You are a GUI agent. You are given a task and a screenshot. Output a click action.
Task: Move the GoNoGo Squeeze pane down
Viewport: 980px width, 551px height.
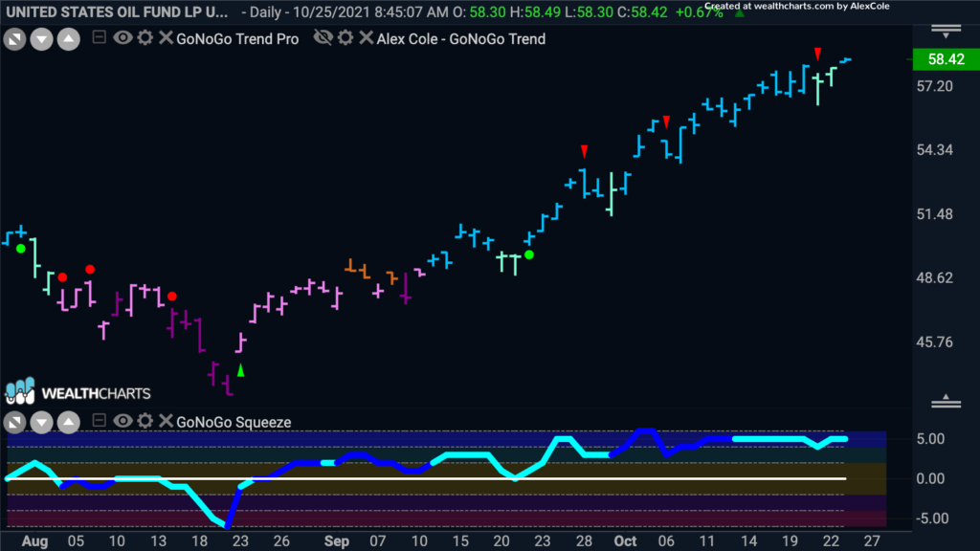pos(42,423)
